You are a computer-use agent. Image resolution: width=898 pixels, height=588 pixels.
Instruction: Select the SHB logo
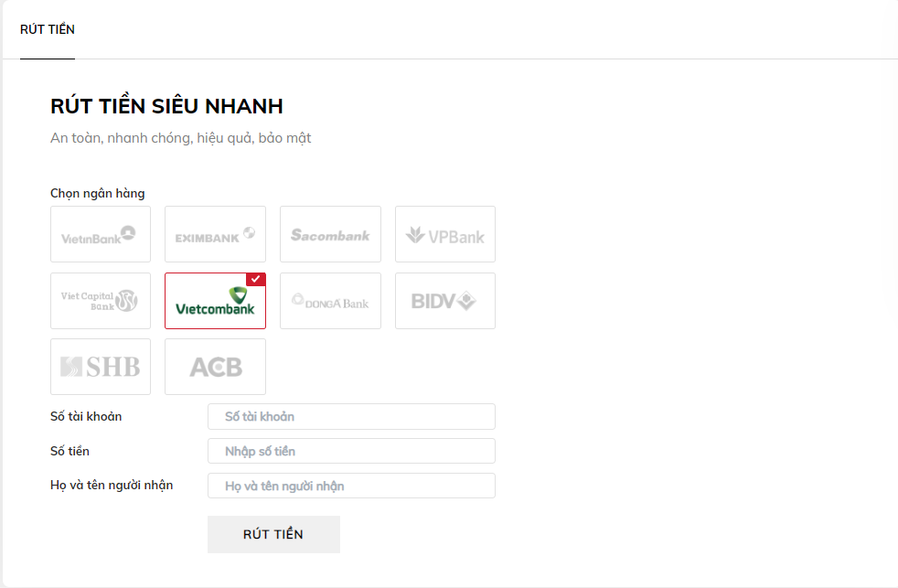(x=101, y=366)
